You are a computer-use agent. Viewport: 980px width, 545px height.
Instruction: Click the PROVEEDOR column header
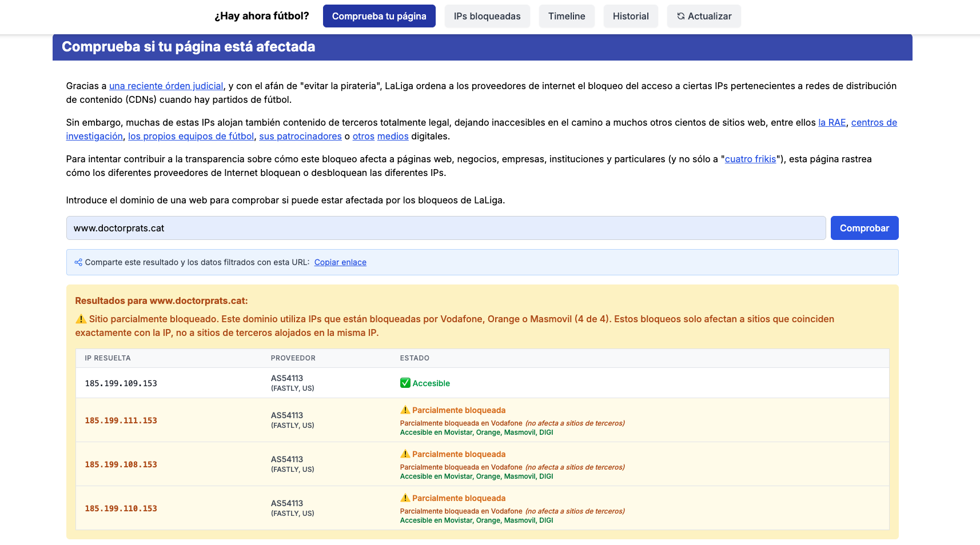pyautogui.click(x=293, y=358)
